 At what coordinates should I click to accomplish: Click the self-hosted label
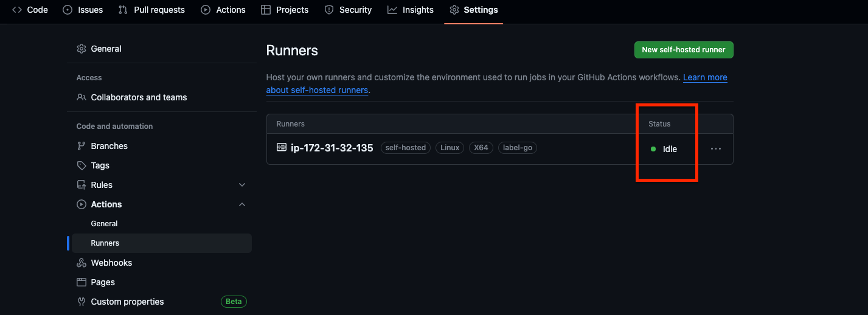(x=406, y=148)
